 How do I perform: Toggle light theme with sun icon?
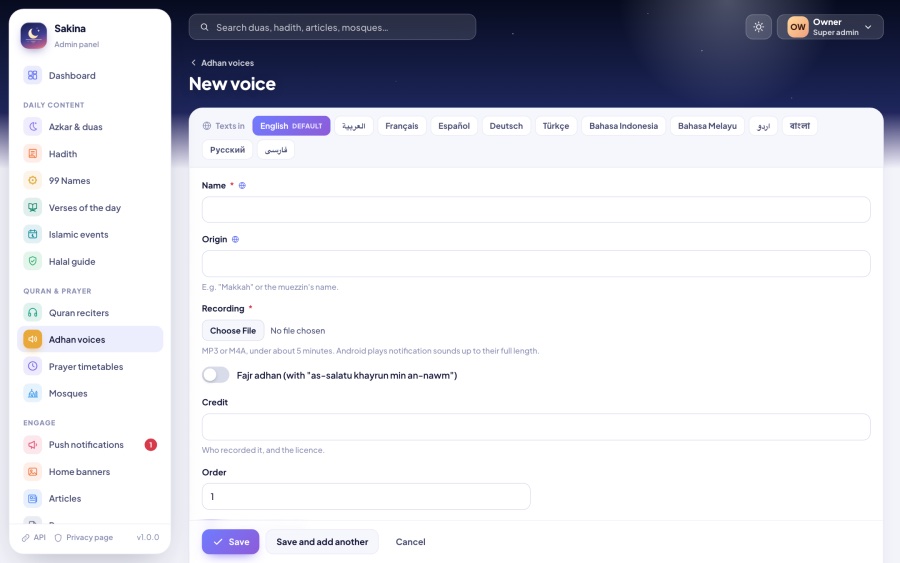tap(758, 27)
